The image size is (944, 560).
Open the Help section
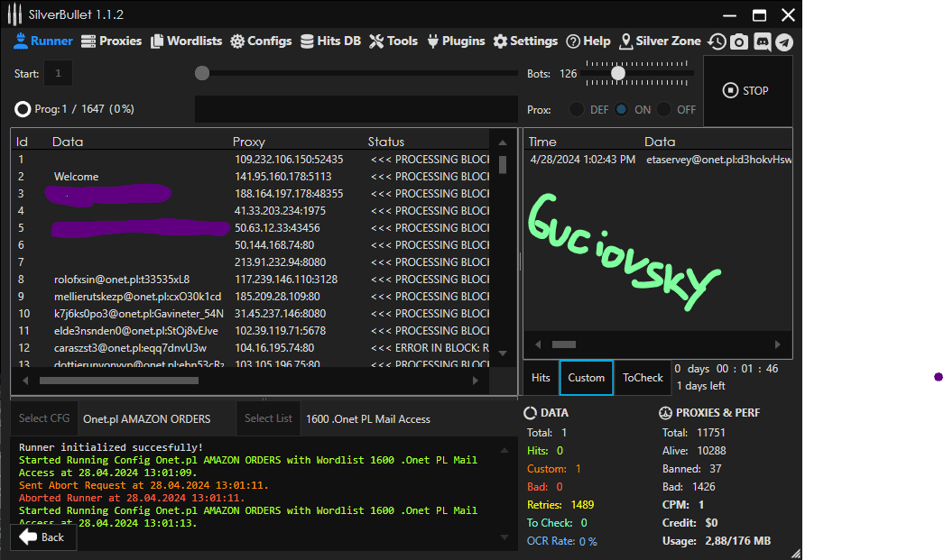[x=588, y=41]
